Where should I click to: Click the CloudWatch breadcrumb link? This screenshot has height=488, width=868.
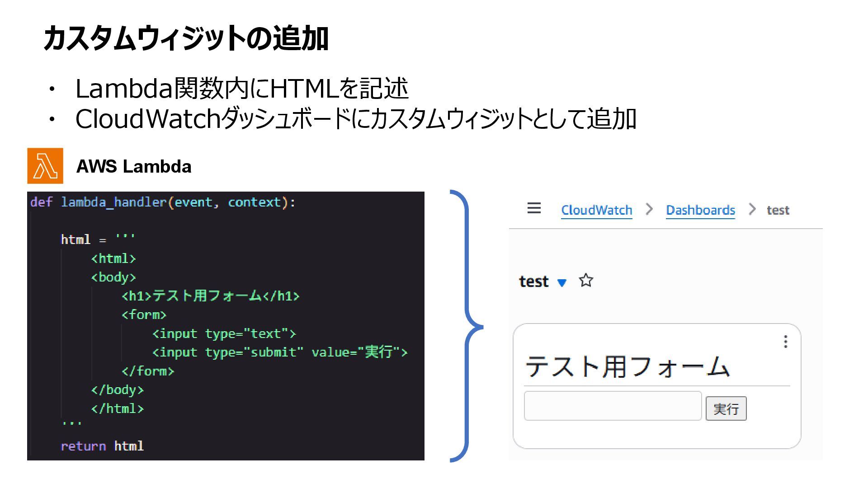596,210
